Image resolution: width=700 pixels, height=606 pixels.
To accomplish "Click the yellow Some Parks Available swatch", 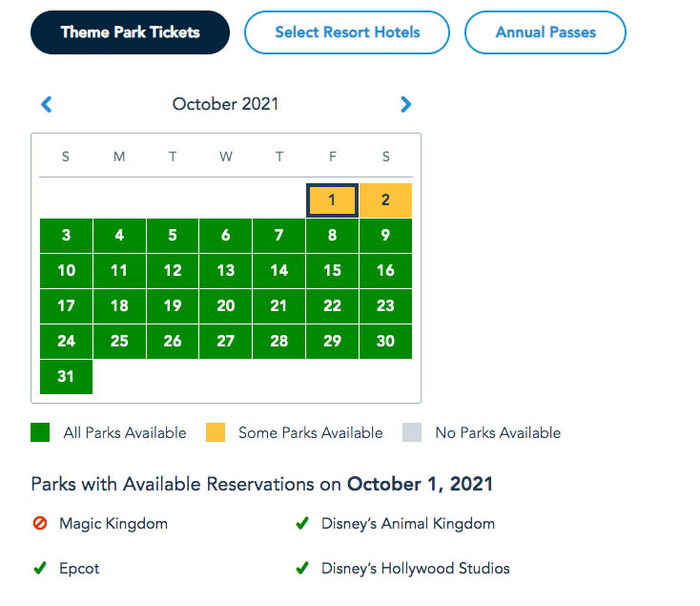I will tap(216, 432).
